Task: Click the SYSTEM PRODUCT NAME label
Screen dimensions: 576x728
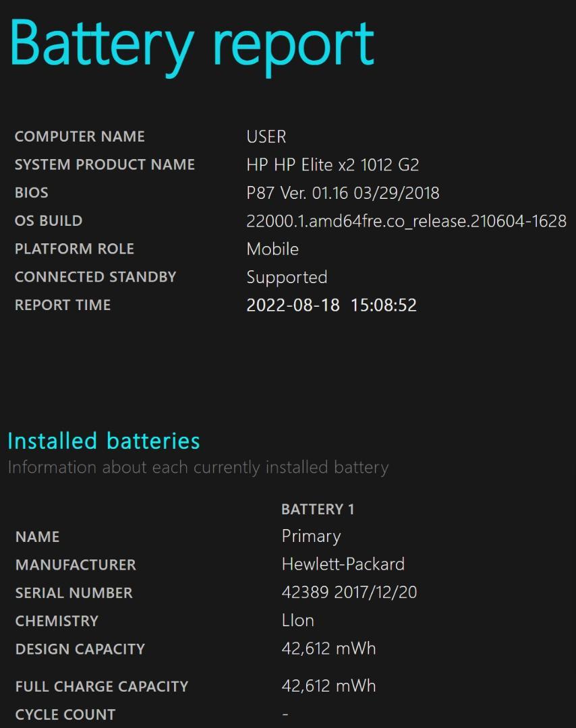Action: coord(105,164)
